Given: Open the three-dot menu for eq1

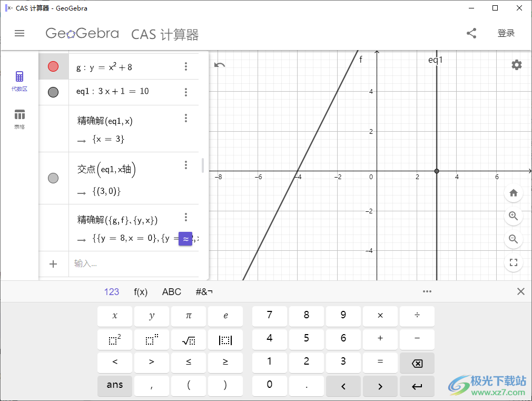Looking at the screenshot, I should pyautogui.click(x=186, y=92).
